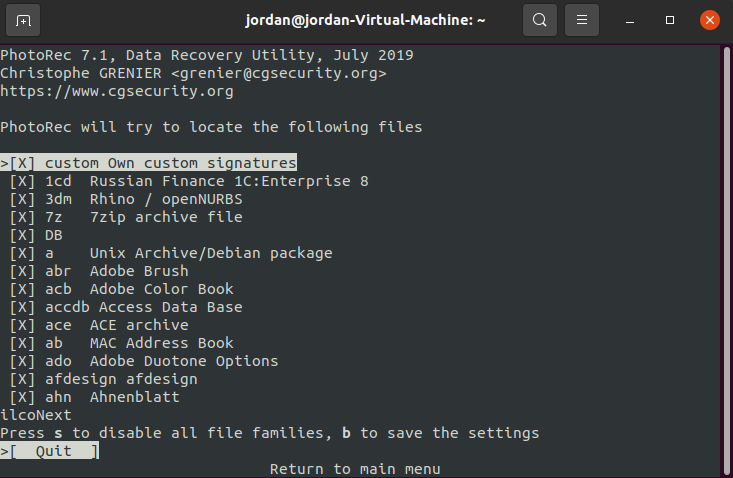
Task: Toggle the Unix Archive/Debian package checkbox
Action: 22,253
